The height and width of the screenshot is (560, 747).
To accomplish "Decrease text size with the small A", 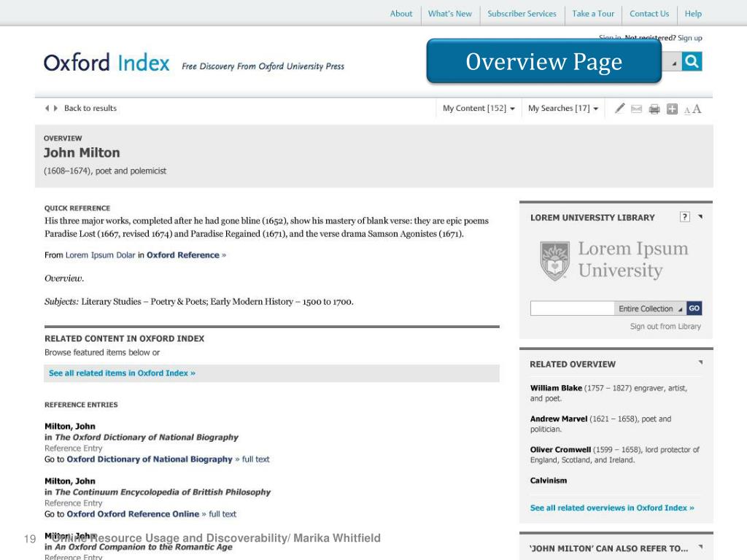I will point(687,111).
